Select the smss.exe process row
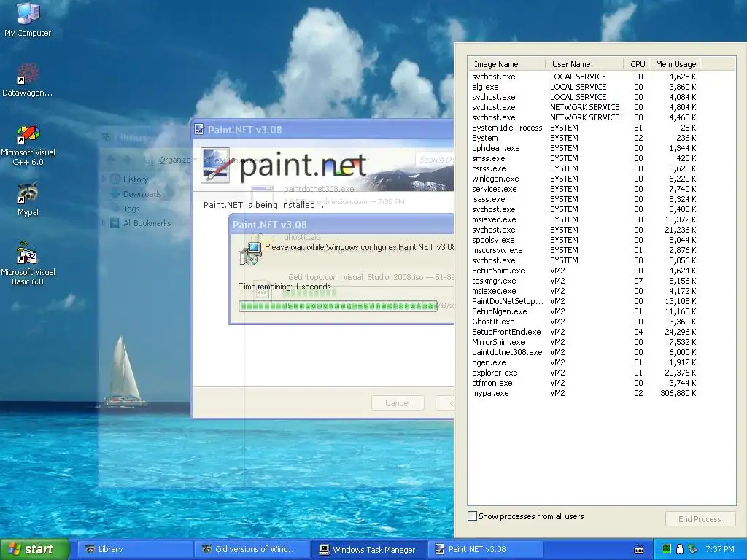Screen dimensions: 747x560 584,158
